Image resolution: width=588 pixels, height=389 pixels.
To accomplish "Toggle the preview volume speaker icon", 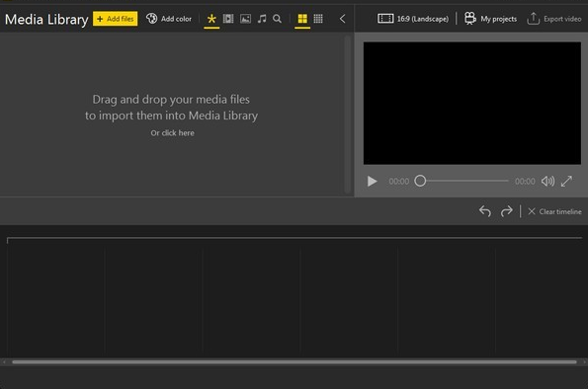I will coord(547,182).
